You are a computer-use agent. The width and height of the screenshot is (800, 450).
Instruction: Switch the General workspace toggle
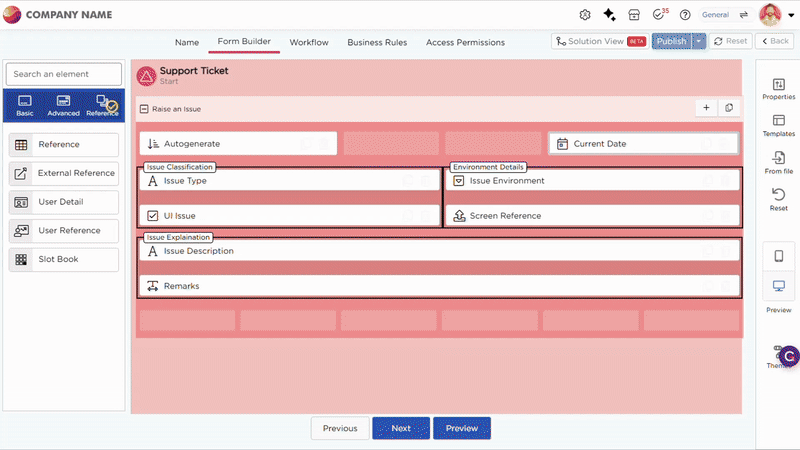743,15
